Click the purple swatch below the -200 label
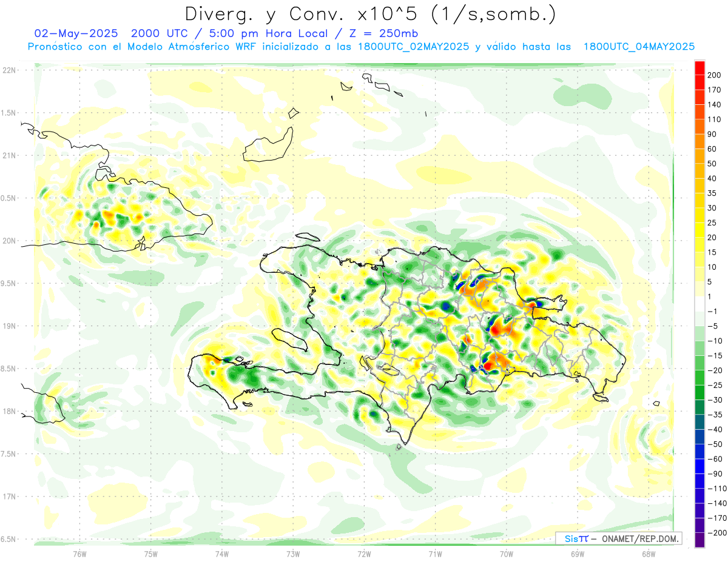728x562 pixels. 699,540
